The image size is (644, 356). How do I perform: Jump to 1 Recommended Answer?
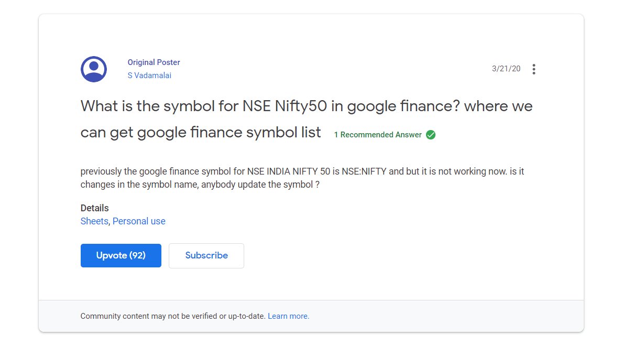coord(378,135)
